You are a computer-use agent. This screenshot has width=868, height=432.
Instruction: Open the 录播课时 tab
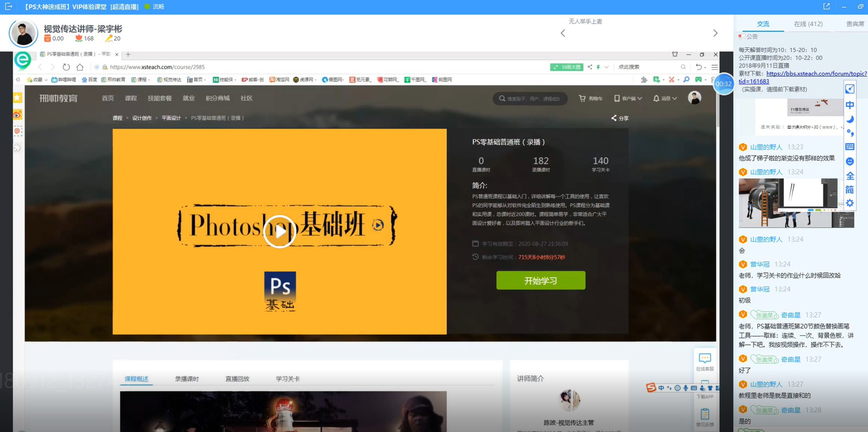[x=187, y=379]
